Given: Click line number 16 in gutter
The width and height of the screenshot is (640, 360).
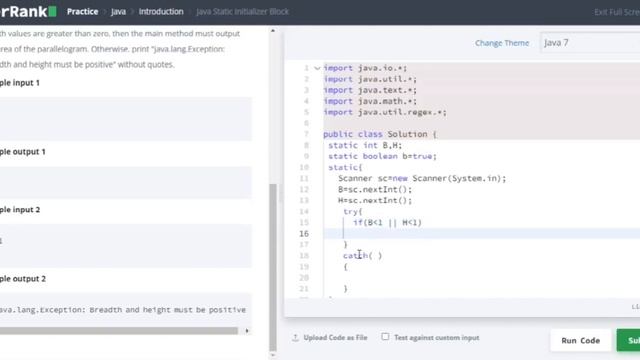Looking at the screenshot, I should click(304, 233).
